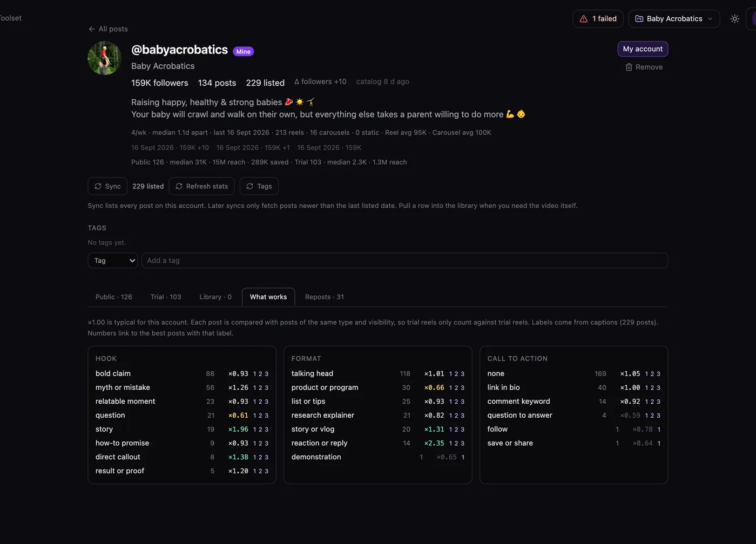Click the comment keyword label

[x=519, y=402]
